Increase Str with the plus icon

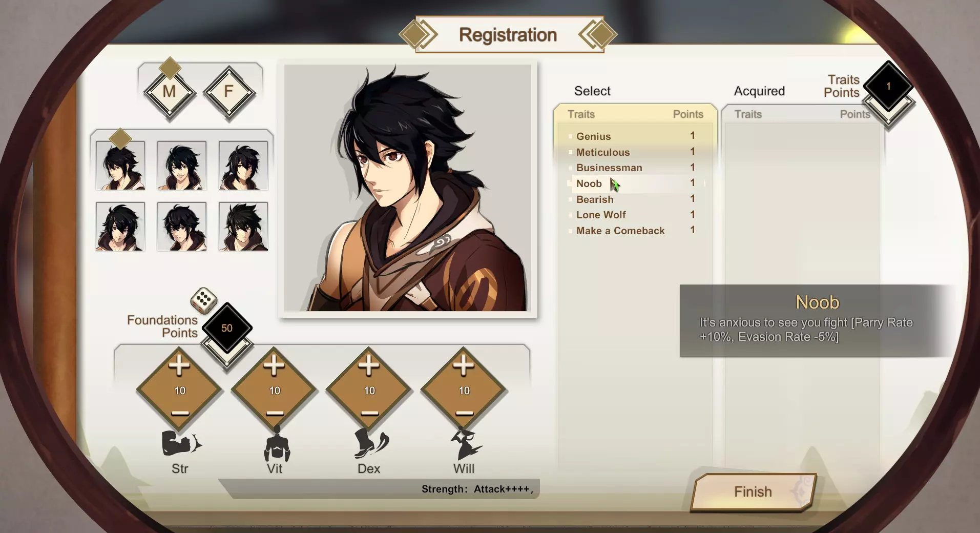point(179,365)
